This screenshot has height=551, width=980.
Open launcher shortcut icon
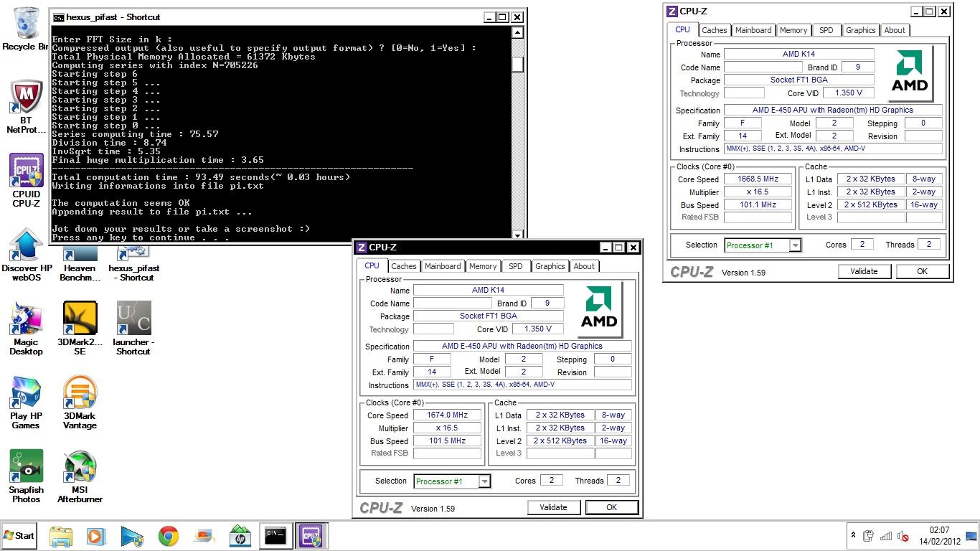point(133,328)
